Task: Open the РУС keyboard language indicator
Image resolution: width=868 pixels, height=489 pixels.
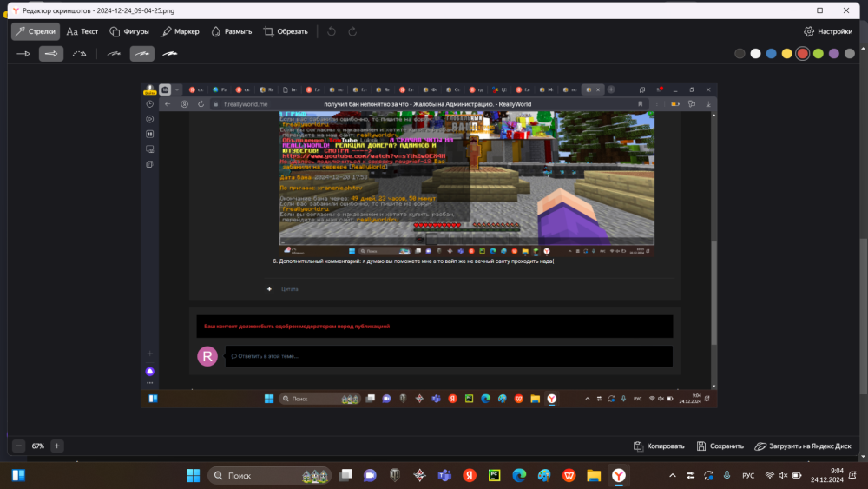Action: [748, 476]
